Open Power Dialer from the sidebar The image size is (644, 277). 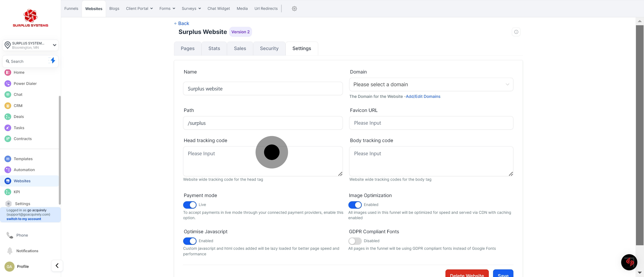tap(25, 83)
